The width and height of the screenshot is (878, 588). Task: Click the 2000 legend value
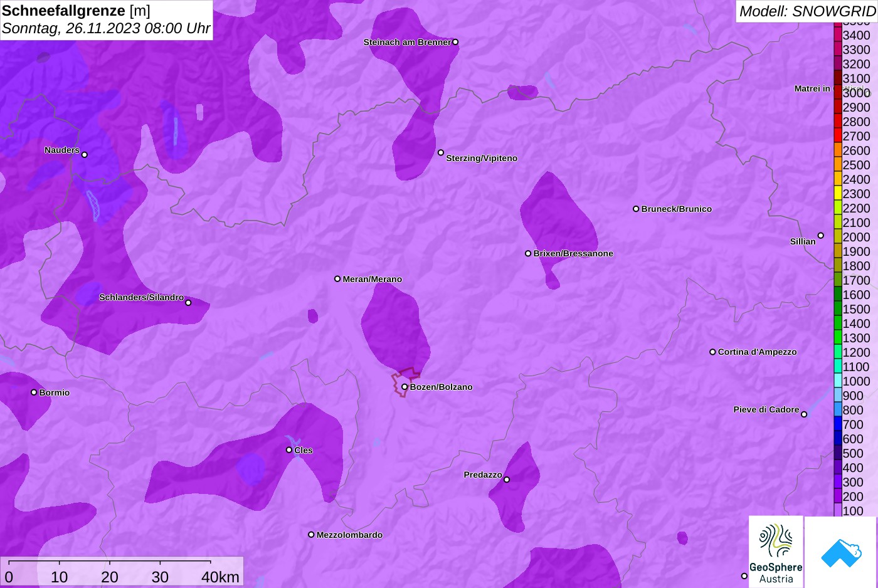(856, 237)
